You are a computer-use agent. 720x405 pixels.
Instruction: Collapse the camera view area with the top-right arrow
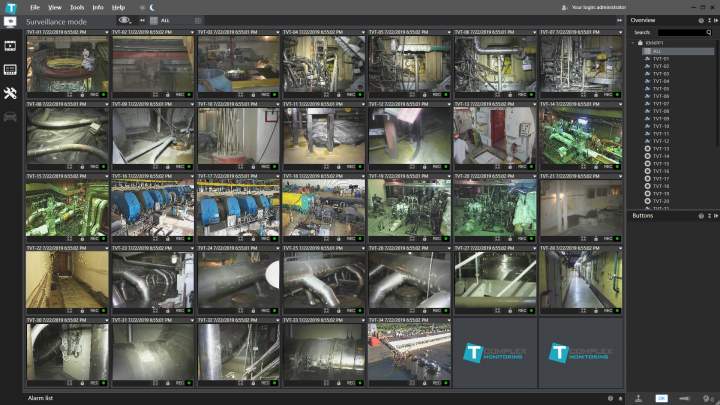[x=619, y=20]
